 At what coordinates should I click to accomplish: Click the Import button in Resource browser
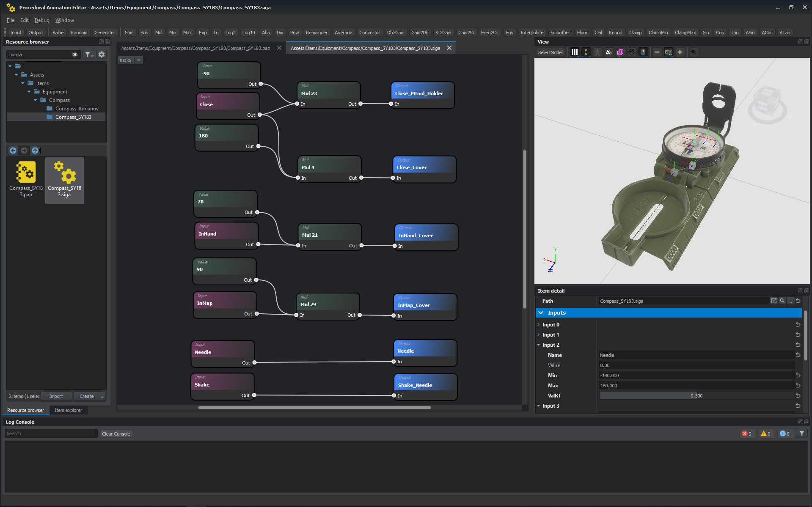[x=56, y=396]
